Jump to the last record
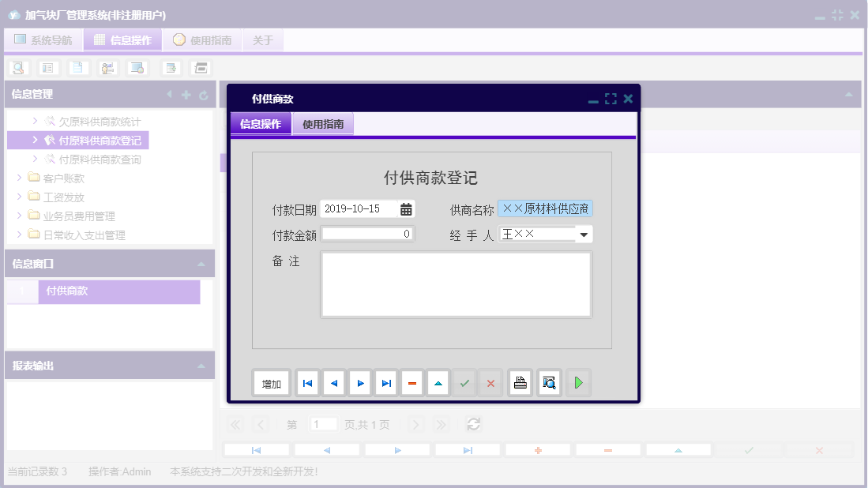The height and width of the screenshot is (488, 868). 385,382
